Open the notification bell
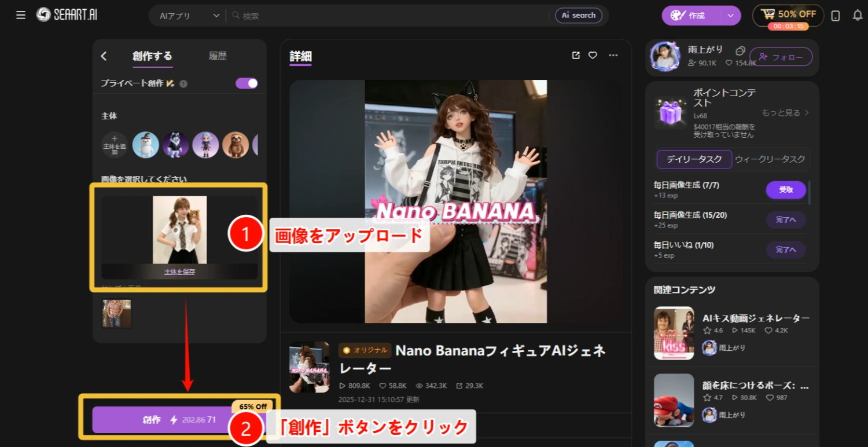The height and width of the screenshot is (447, 868). [x=858, y=16]
